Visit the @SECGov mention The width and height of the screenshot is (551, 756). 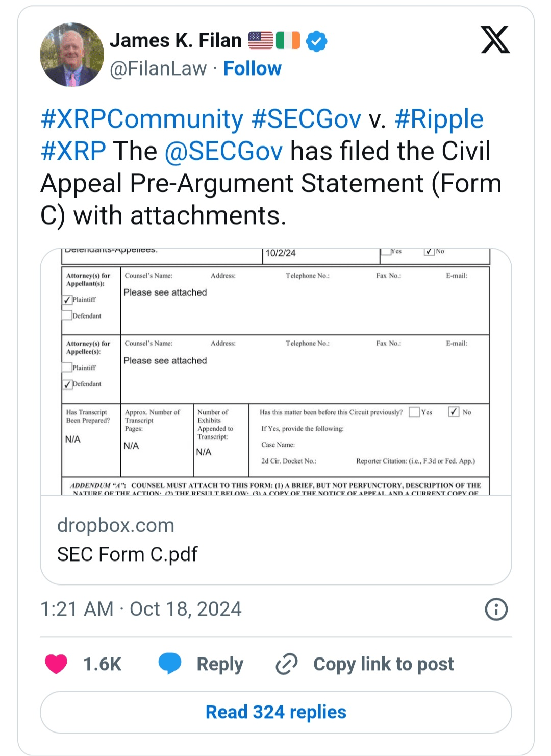(x=223, y=151)
